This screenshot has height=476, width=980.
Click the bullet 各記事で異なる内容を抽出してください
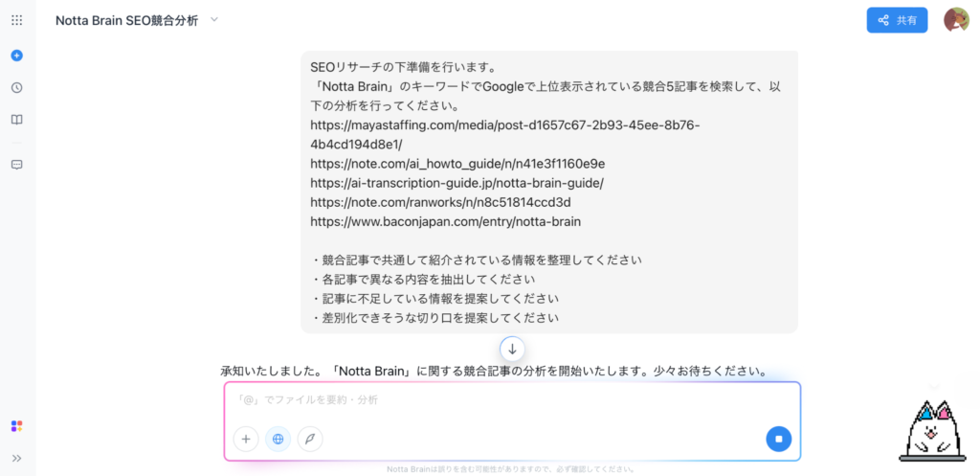[423, 279]
